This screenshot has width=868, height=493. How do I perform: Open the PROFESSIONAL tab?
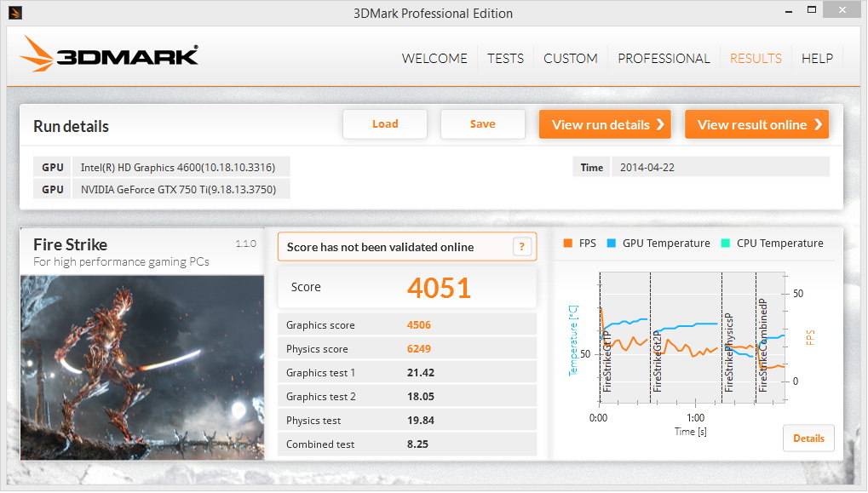point(664,59)
